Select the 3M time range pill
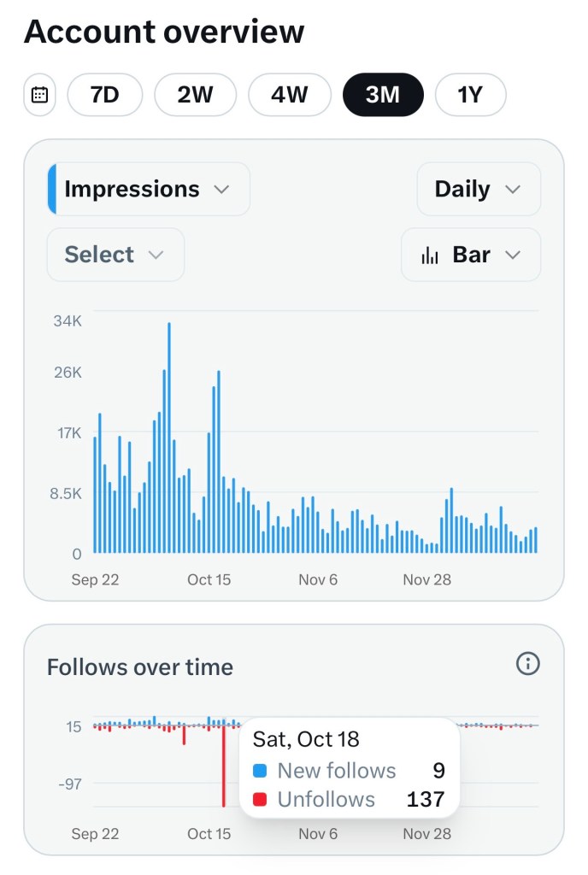 pos(383,95)
